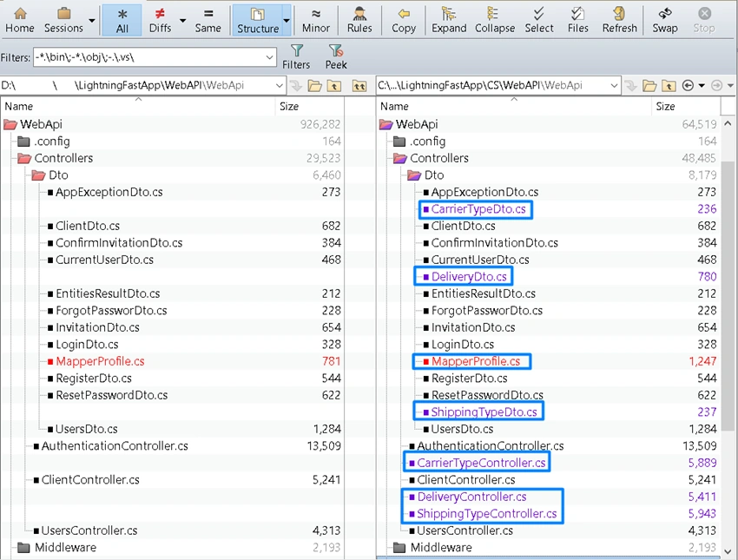This screenshot has width=738, height=560.
Task: Collapse the right Dto folder
Action: click(x=414, y=175)
